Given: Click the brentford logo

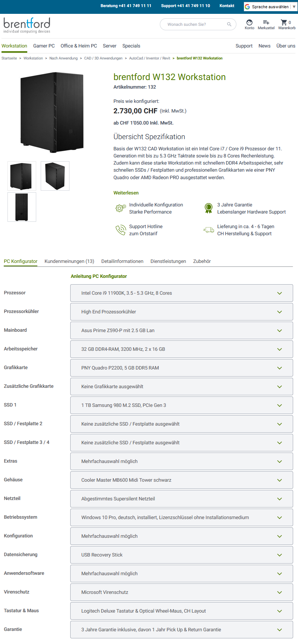Looking at the screenshot, I should pyautogui.click(x=27, y=25).
